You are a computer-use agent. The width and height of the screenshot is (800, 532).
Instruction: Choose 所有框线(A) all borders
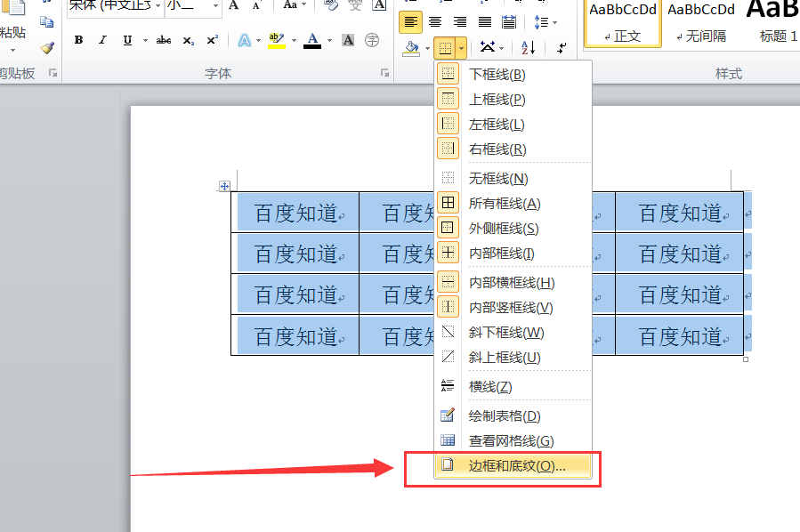pyautogui.click(x=513, y=204)
